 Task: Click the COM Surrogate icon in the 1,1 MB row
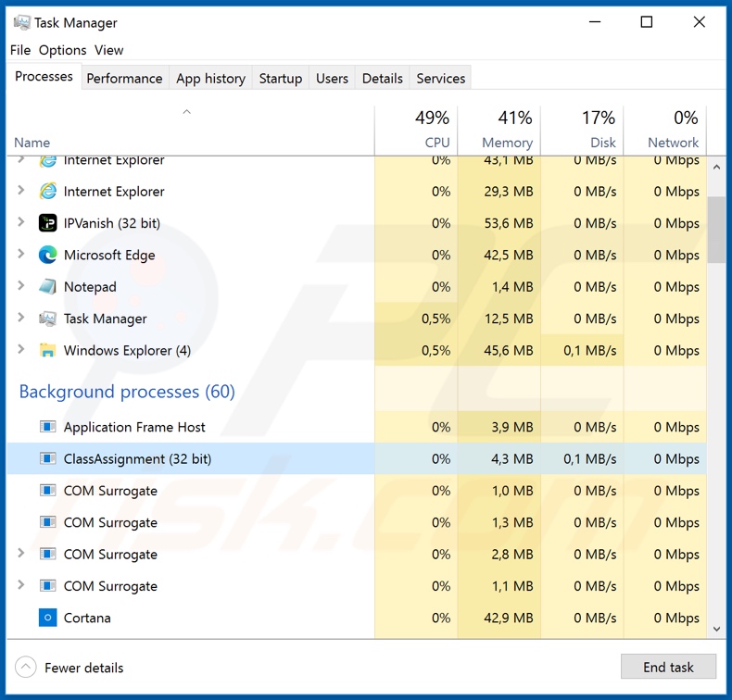click(x=47, y=586)
